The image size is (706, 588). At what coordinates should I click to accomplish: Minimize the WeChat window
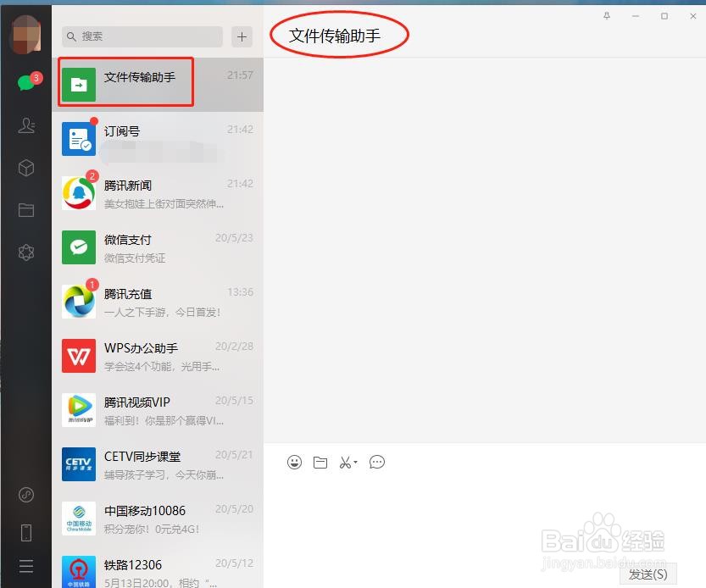pos(636,16)
